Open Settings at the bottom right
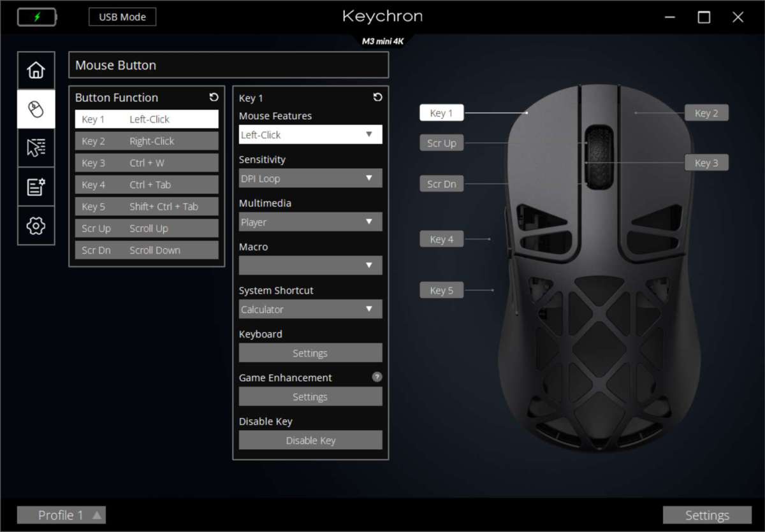The width and height of the screenshot is (765, 532). click(x=707, y=515)
